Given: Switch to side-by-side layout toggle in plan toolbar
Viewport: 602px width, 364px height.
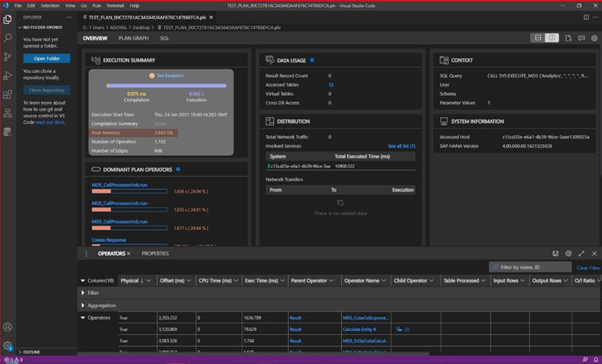Looking at the screenshot, I should tap(551, 37).
